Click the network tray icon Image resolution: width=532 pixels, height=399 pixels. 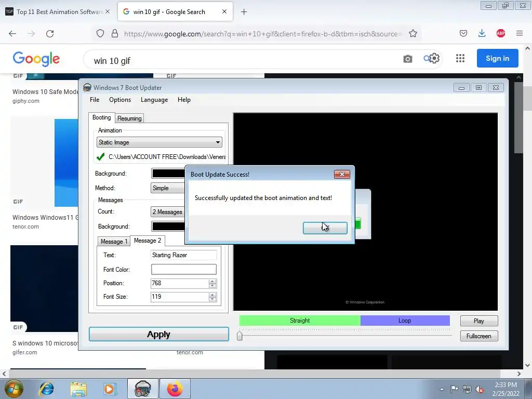pyautogui.click(x=467, y=390)
